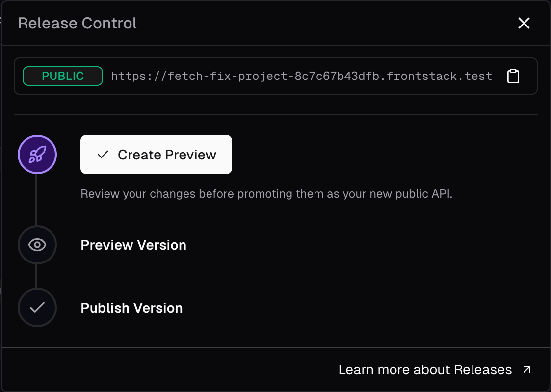Image resolution: width=551 pixels, height=392 pixels.
Task: Select the checkmark Publish Version step icon
Action: tap(37, 308)
